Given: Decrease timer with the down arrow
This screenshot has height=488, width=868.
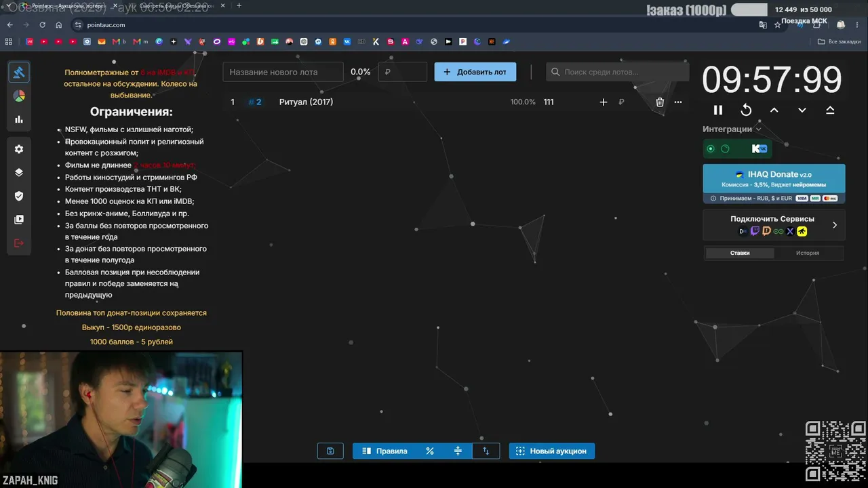Looking at the screenshot, I should (x=802, y=110).
